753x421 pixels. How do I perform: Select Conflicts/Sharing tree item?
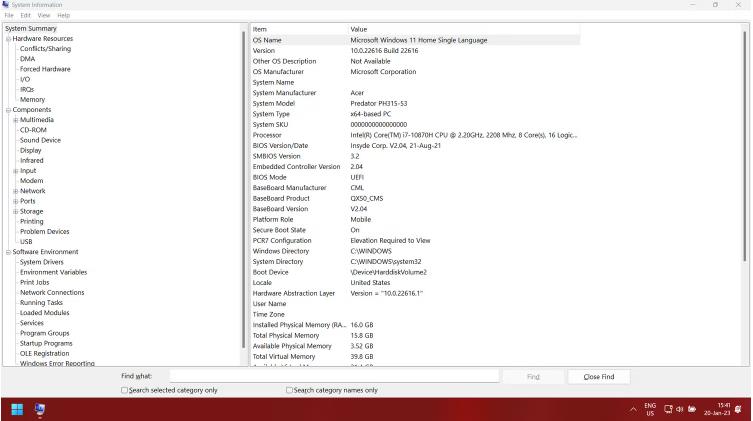45,48
